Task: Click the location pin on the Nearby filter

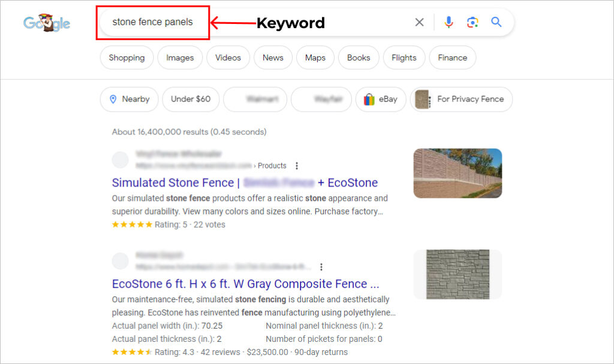Action: pyautogui.click(x=115, y=100)
